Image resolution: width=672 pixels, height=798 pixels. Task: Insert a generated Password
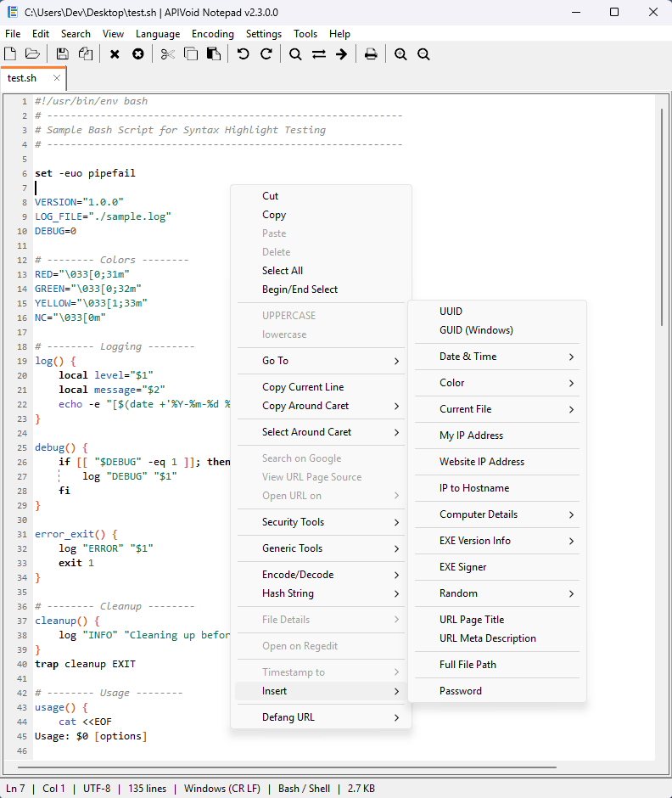pyautogui.click(x=497, y=691)
